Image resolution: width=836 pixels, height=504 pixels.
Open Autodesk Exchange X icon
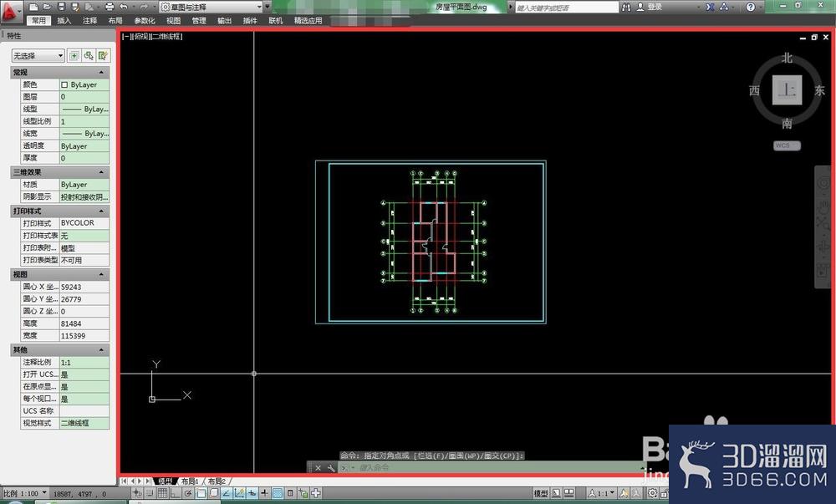(710, 7)
